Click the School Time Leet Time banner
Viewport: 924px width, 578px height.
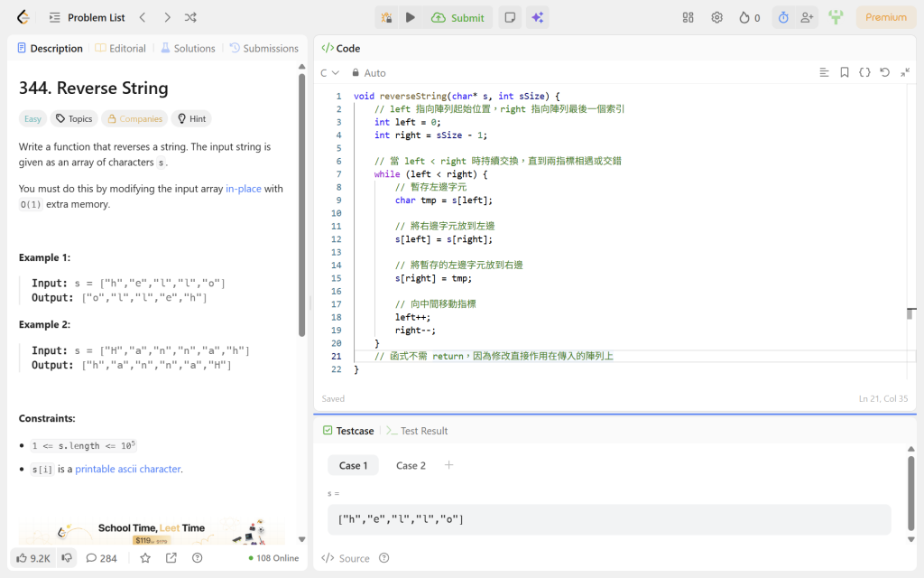[x=152, y=531]
